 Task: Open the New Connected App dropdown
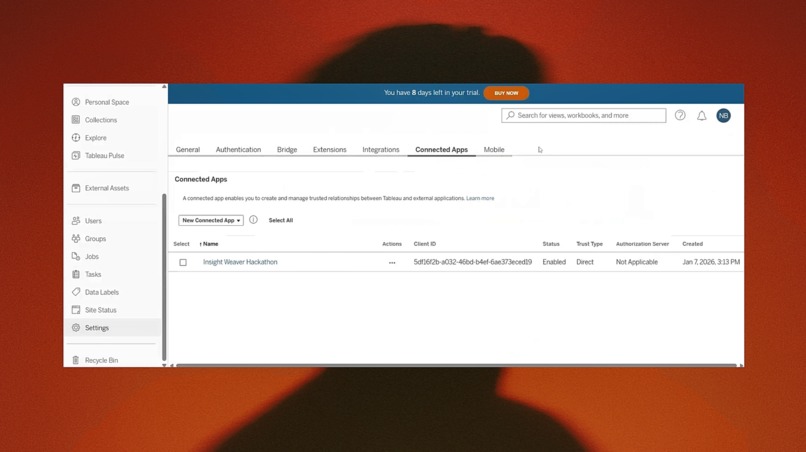211,220
